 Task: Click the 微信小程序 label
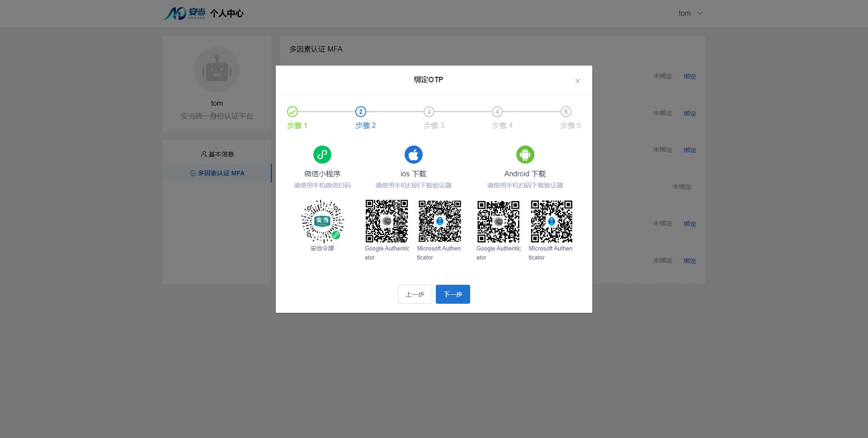click(x=322, y=174)
